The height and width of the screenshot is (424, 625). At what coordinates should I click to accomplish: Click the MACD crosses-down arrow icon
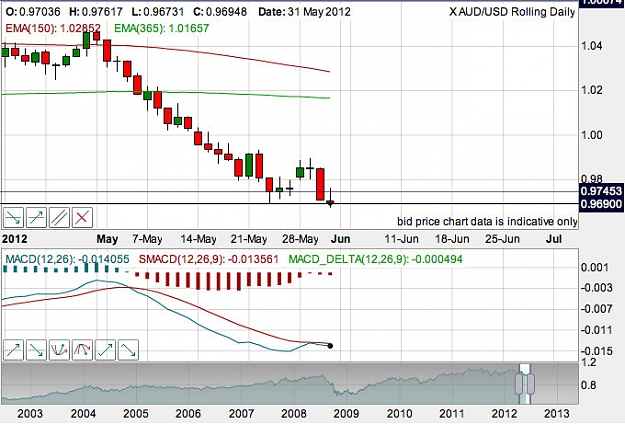pyautogui.click(x=36, y=350)
